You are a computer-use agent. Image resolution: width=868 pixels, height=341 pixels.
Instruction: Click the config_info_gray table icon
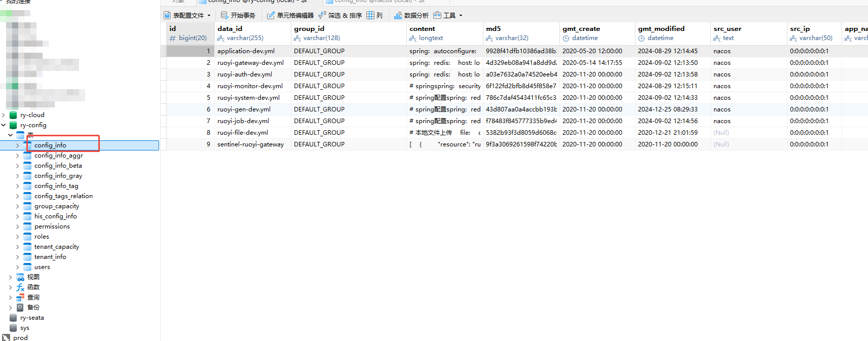[27, 176]
